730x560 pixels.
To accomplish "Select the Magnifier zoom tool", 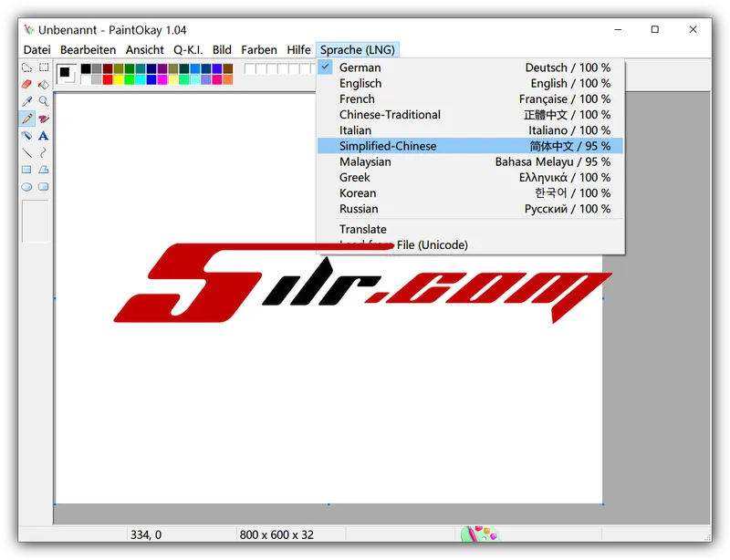I will coord(44,101).
